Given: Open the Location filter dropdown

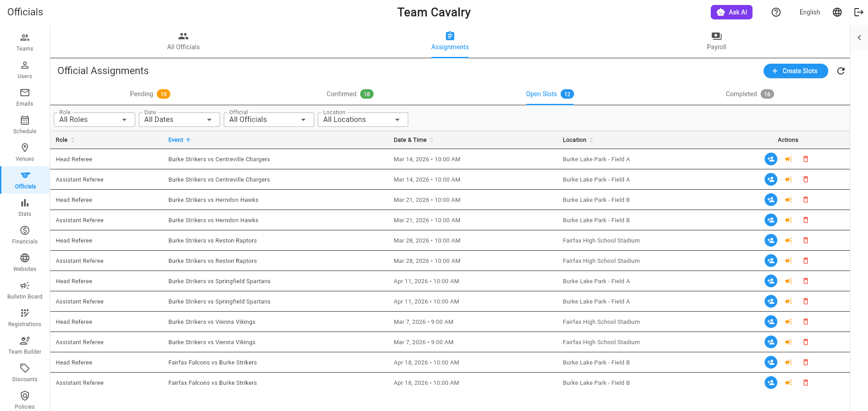Looking at the screenshot, I should click(x=363, y=120).
